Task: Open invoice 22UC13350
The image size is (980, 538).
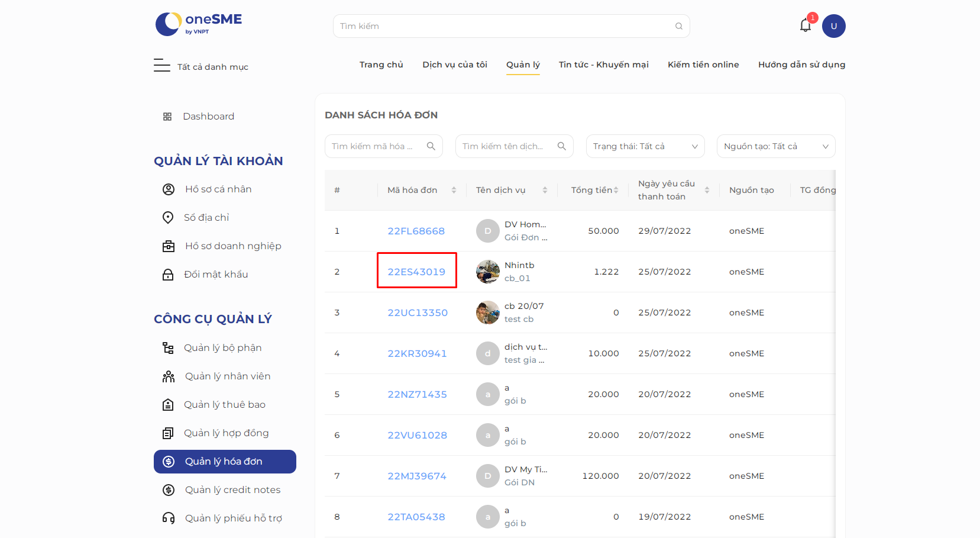Action: [418, 313]
